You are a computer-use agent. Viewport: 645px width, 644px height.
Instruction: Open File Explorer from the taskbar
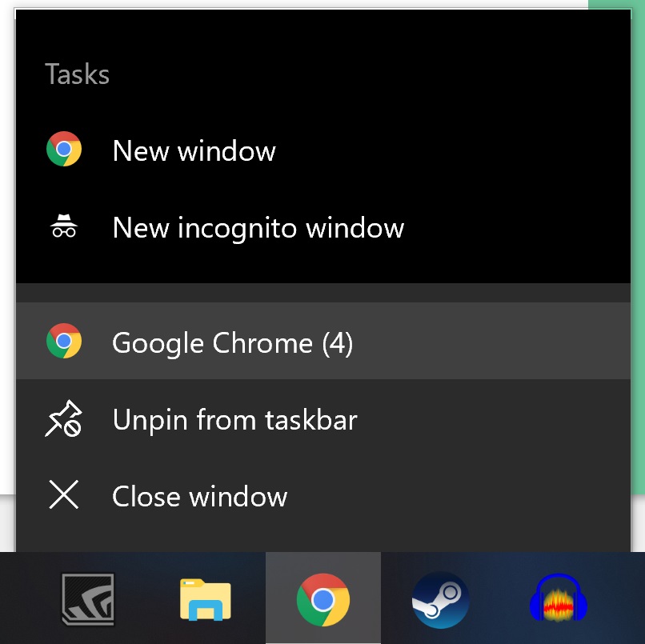coord(205,598)
